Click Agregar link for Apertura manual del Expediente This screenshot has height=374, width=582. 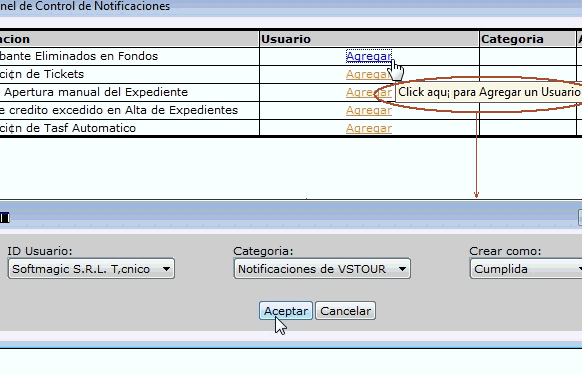point(369,92)
